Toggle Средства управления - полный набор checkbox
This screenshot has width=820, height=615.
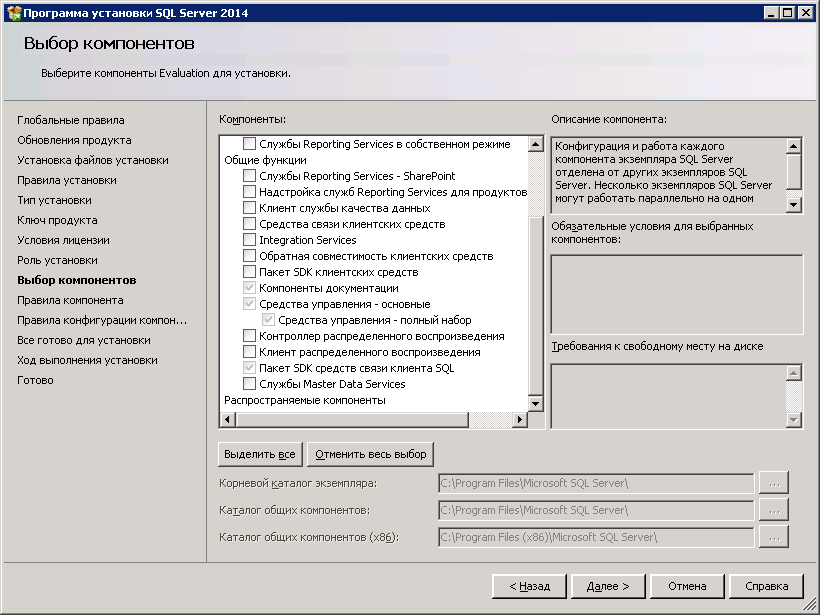tap(268, 320)
